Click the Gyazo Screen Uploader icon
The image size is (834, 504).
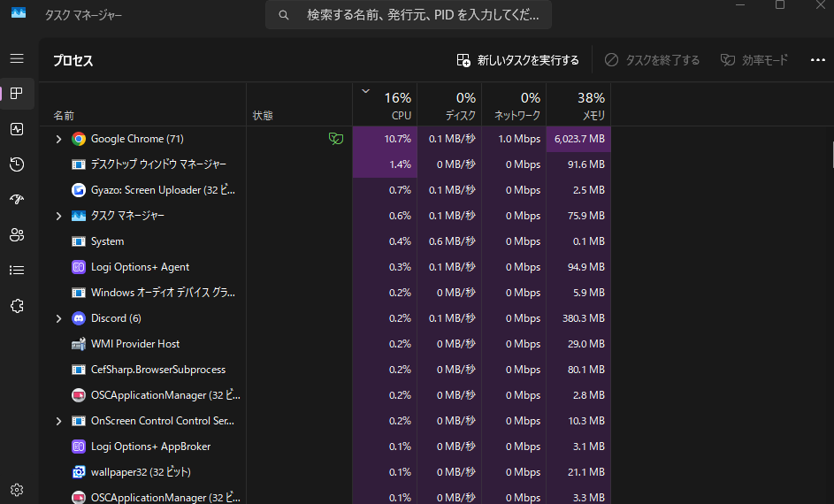point(79,190)
